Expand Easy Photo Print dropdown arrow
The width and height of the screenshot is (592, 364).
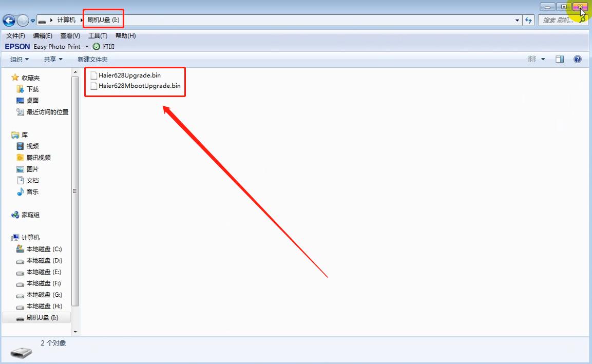87,46
